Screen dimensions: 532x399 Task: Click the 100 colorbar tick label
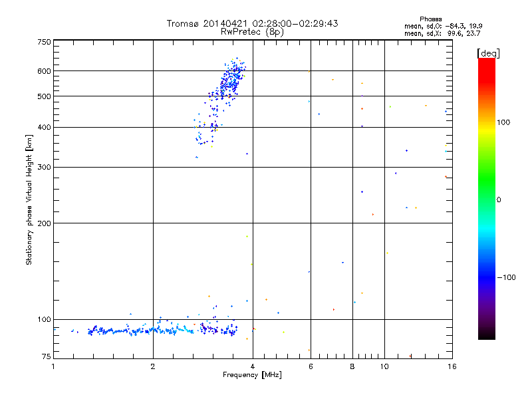point(503,122)
